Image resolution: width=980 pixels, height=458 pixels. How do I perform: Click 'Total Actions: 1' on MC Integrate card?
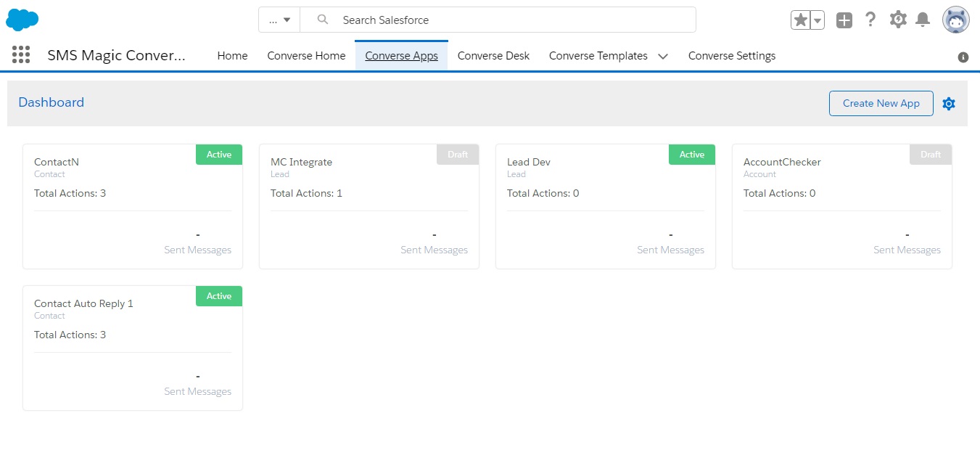(x=306, y=193)
